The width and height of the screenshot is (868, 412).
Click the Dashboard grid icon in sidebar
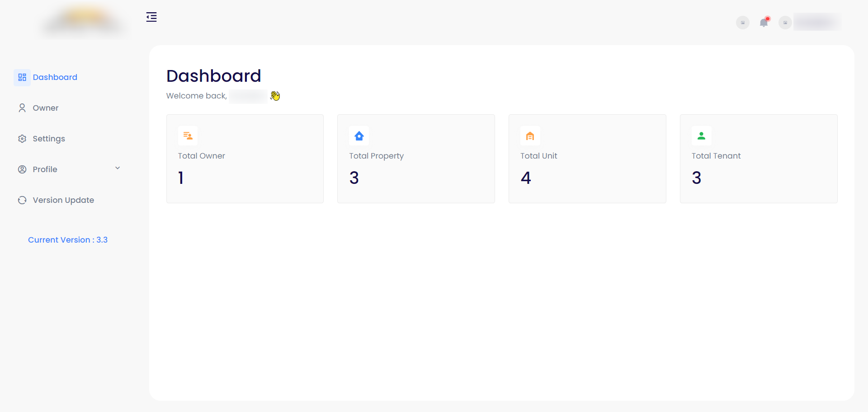22,77
